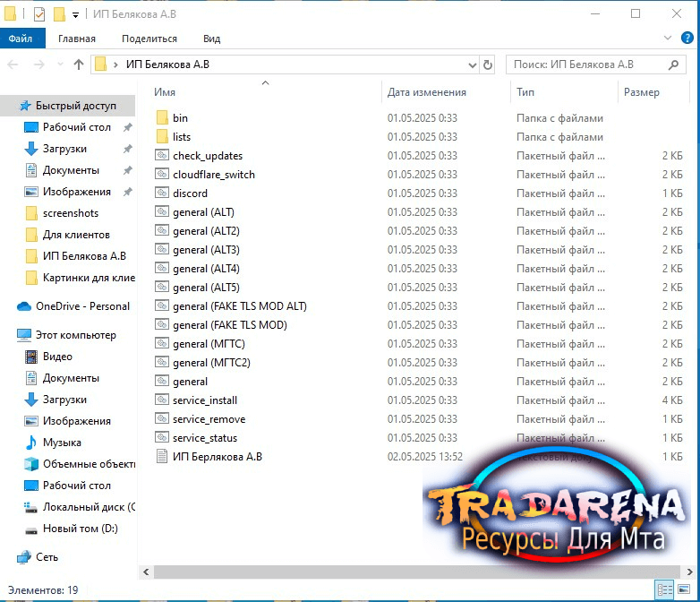Unpin Документы pin icon in quick access
Screen dimensions: 700x602
pos(128,170)
